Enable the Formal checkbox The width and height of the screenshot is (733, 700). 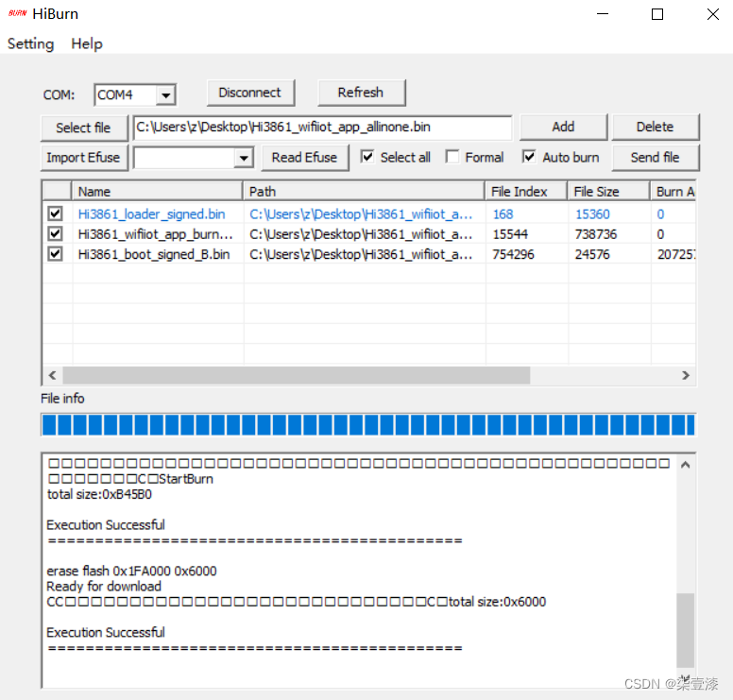(452, 157)
